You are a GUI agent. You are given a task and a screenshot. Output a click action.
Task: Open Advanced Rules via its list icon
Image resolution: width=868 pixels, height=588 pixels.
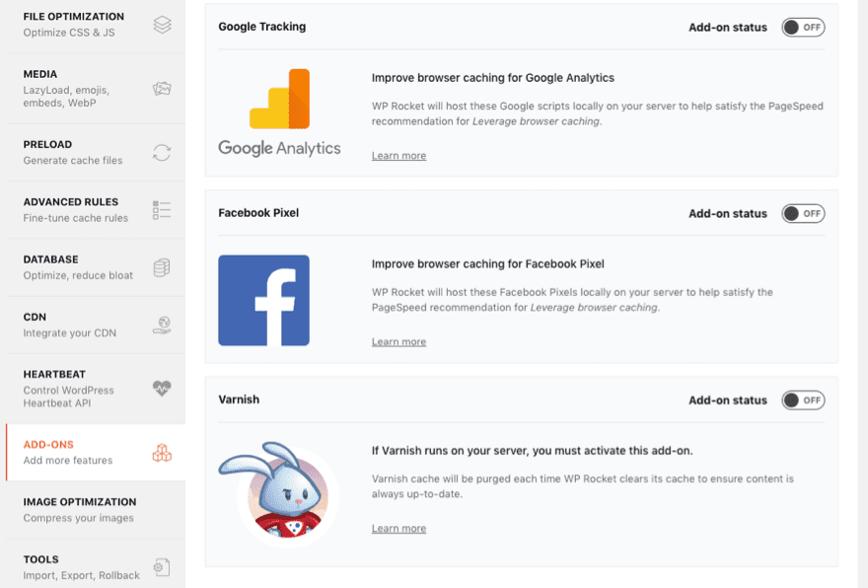tap(161, 207)
